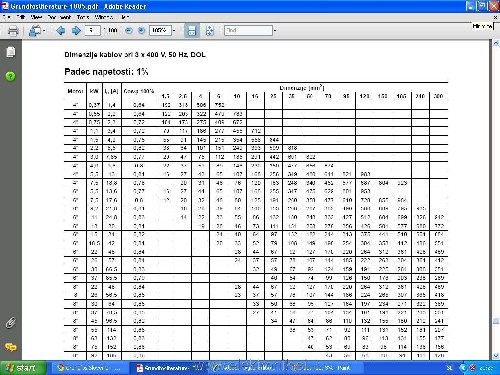Expand the zoom percentage dropdown arrow
The image size is (500, 375).
[x=174, y=31]
